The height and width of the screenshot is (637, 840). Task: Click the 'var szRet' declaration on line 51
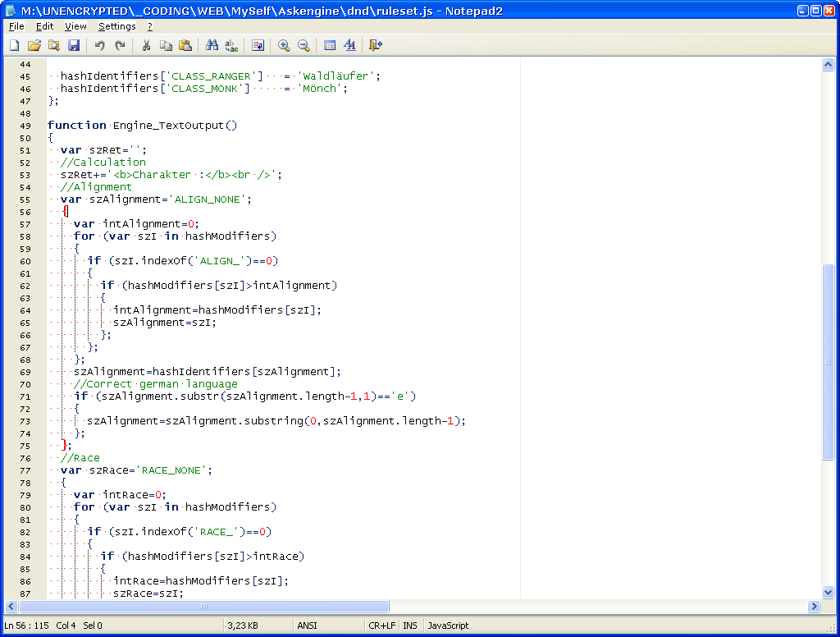(x=103, y=150)
